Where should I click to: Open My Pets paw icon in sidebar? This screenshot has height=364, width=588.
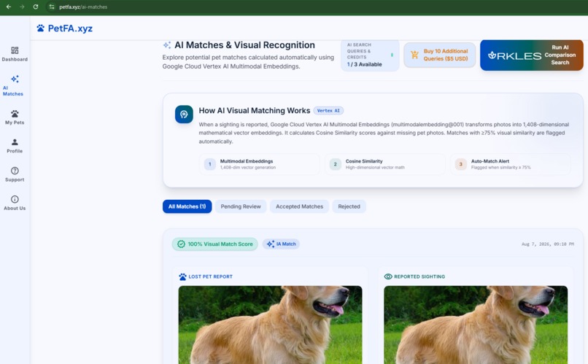(15, 114)
